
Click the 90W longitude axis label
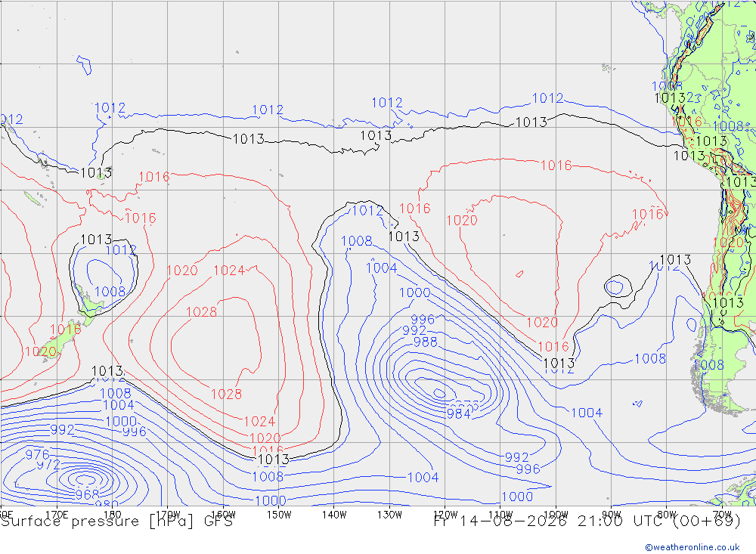[x=612, y=515]
